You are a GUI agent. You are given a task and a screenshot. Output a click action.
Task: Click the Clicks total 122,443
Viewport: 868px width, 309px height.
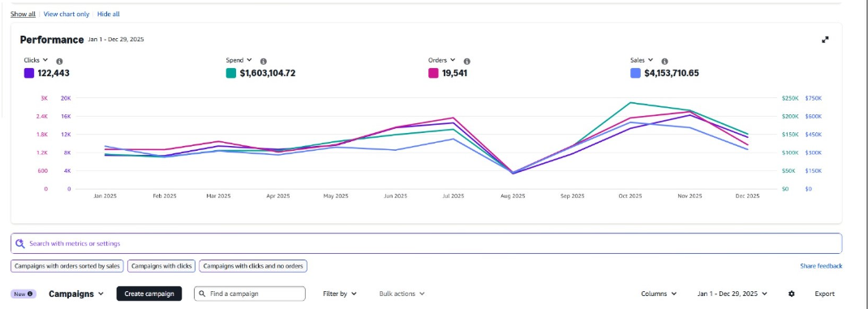point(54,73)
